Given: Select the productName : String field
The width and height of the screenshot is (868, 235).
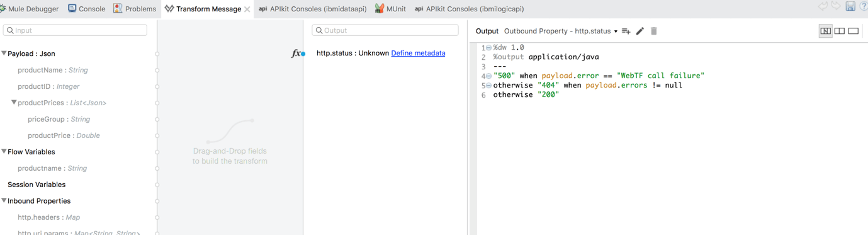Looking at the screenshot, I should pos(53,70).
